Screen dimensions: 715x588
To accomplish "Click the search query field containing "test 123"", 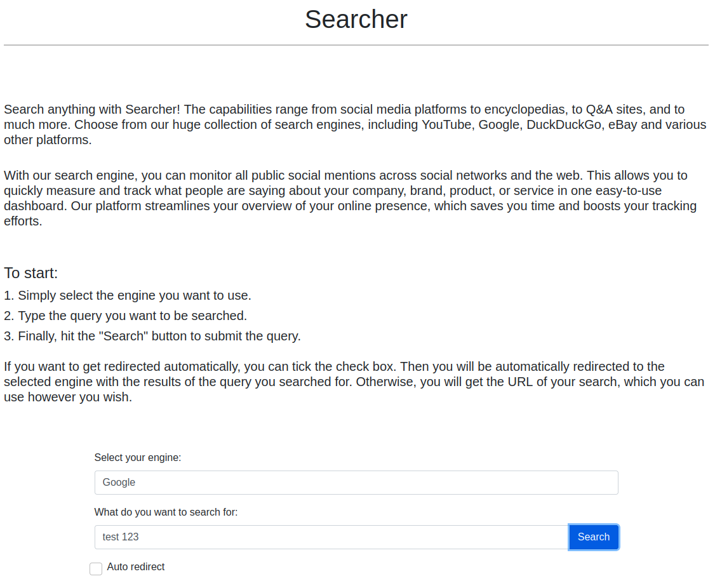I will pyautogui.click(x=331, y=537).
